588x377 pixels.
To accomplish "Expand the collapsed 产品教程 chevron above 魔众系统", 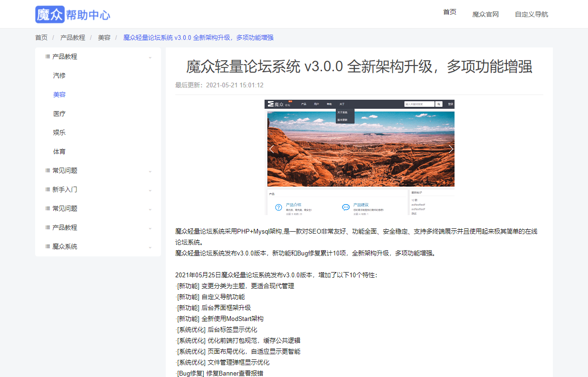I will (150, 228).
